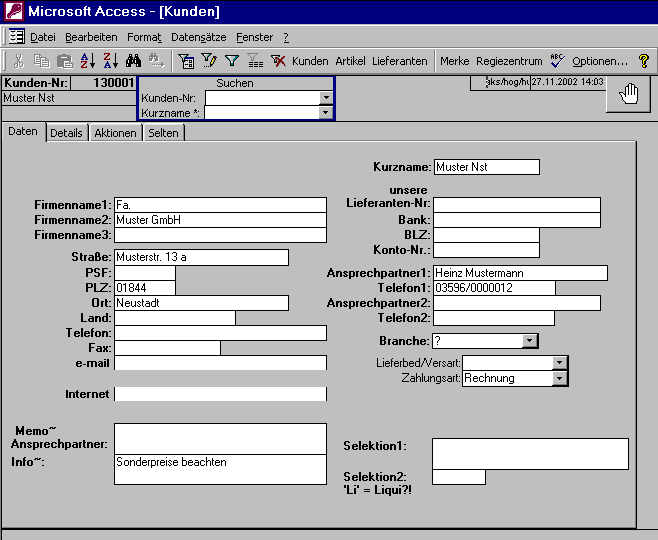Switch to the Aktionen tab
Screen dimensions: 658x540
(115, 133)
